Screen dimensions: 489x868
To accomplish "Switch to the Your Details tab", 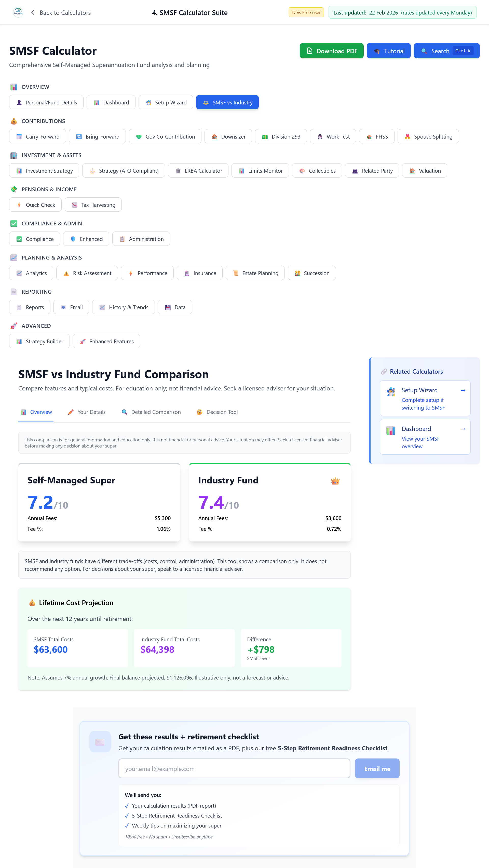I will click(x=86, y=412).
